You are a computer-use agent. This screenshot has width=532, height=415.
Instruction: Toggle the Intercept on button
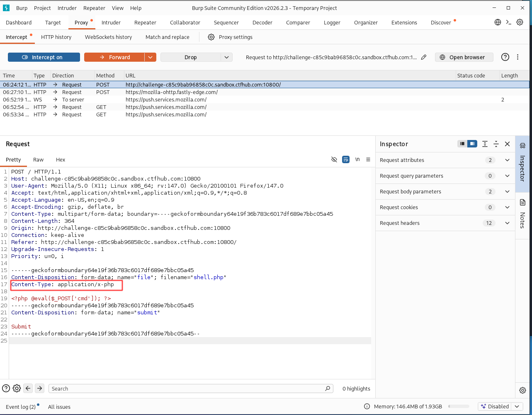[44, 57]
